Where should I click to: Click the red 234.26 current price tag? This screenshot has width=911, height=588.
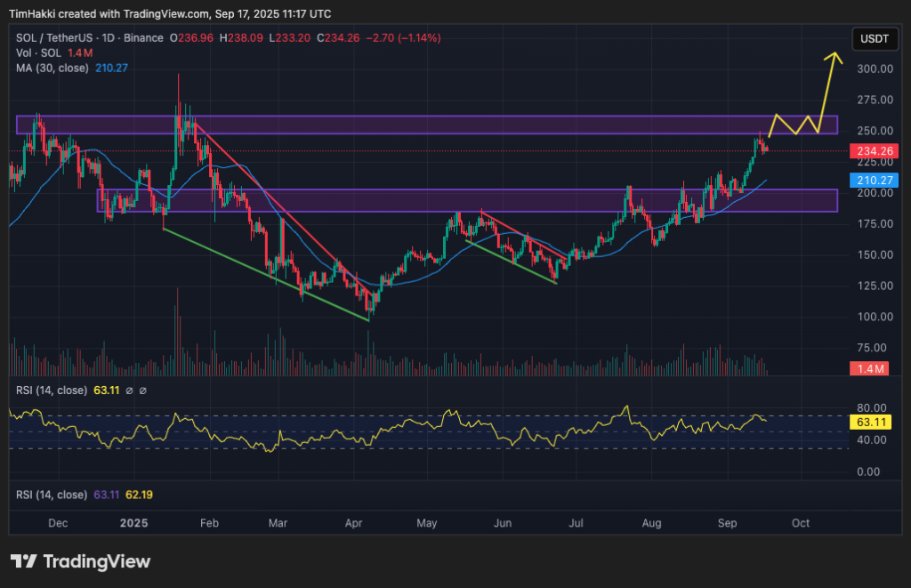coord(875,151)
